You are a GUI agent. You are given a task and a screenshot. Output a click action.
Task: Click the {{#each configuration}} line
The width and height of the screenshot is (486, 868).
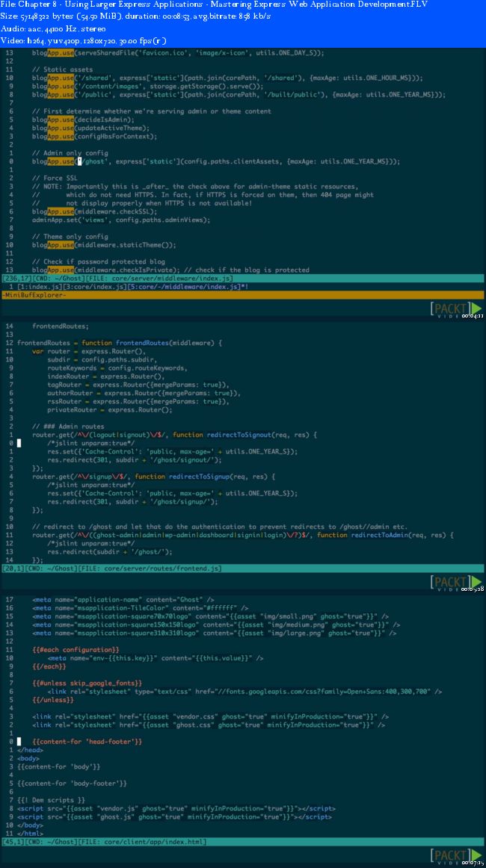(76, 649)
